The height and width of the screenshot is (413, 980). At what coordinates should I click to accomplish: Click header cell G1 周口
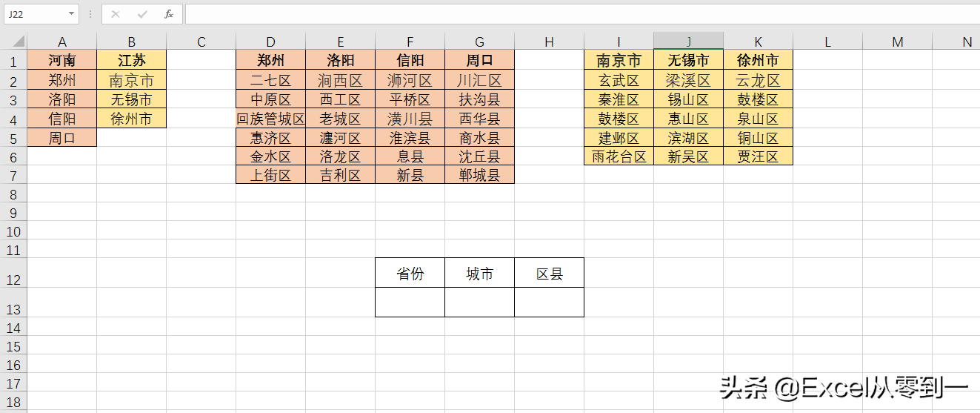[x=479, y=61]
